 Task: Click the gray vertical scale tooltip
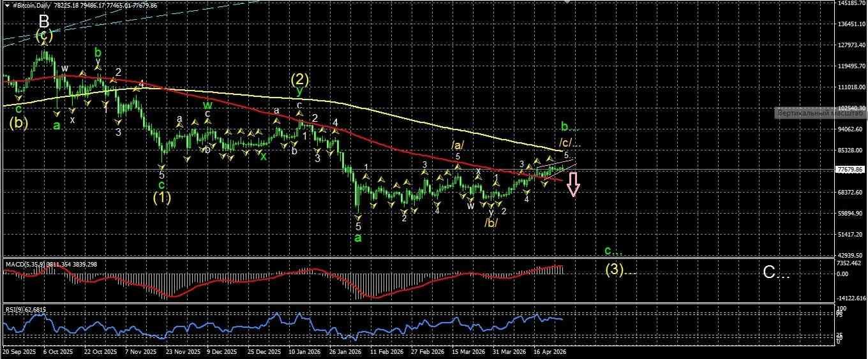point(821,113)
